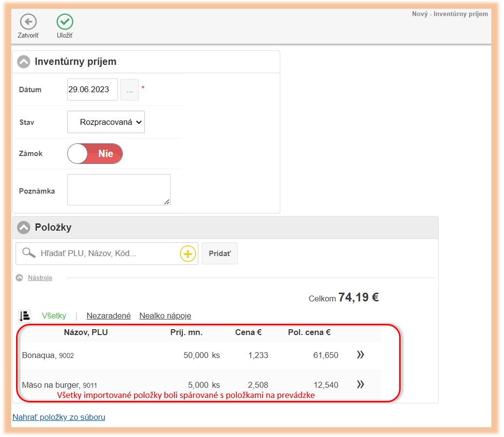Open the Stav dropdown
Viewport: 504px width, 437px height.
point(106,122)
